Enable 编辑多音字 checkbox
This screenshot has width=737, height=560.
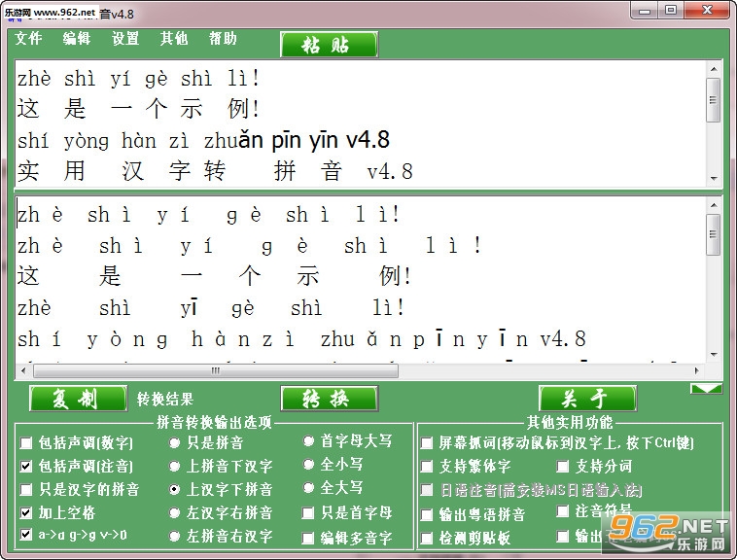coord(308,538)
